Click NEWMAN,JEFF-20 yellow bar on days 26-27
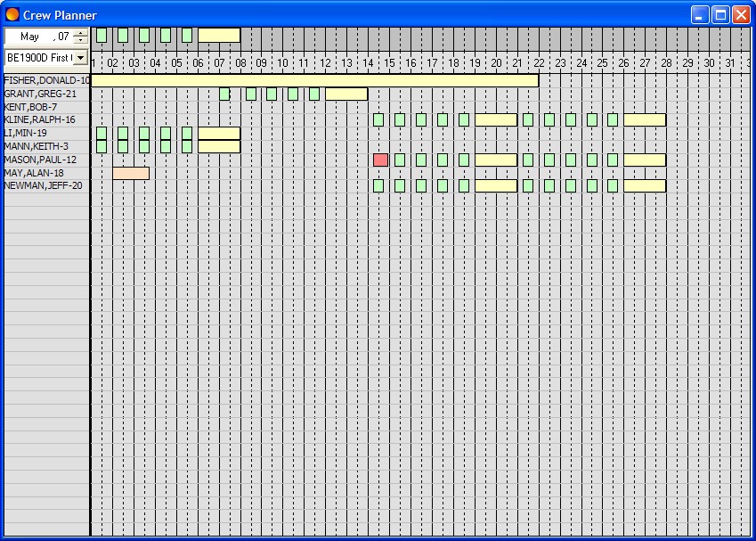The image size is (756, 541). (645, 185)
